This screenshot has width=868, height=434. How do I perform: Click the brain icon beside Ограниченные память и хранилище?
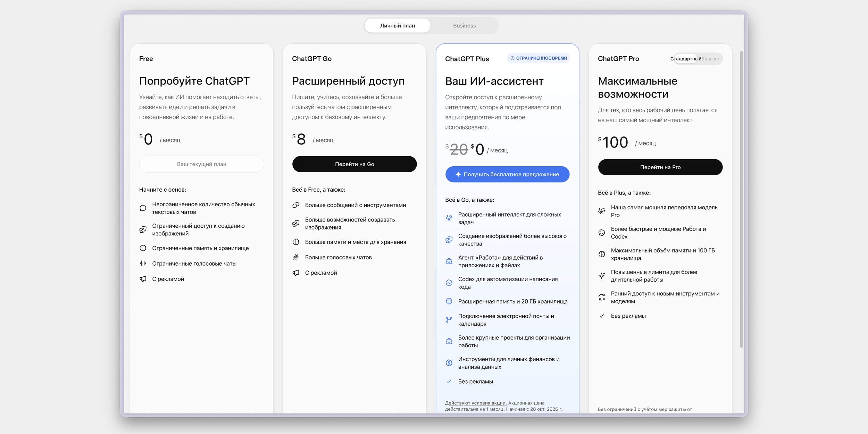pos(143,248)
